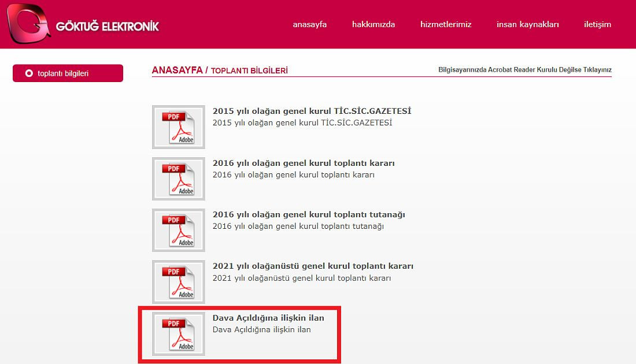Click Acrobat Reader install link
The height and width of the screenshot is (364, 636).
point(524,70)
